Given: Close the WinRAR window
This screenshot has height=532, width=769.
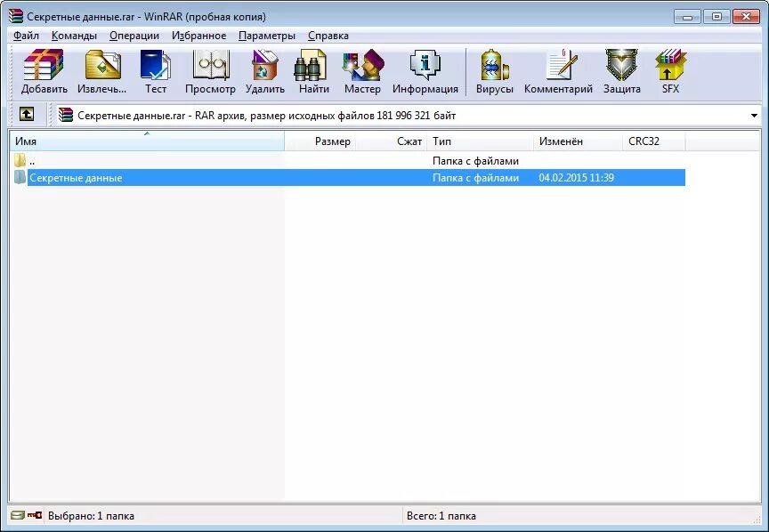Looking at the screenshot, I should click(x=746, y=17).
